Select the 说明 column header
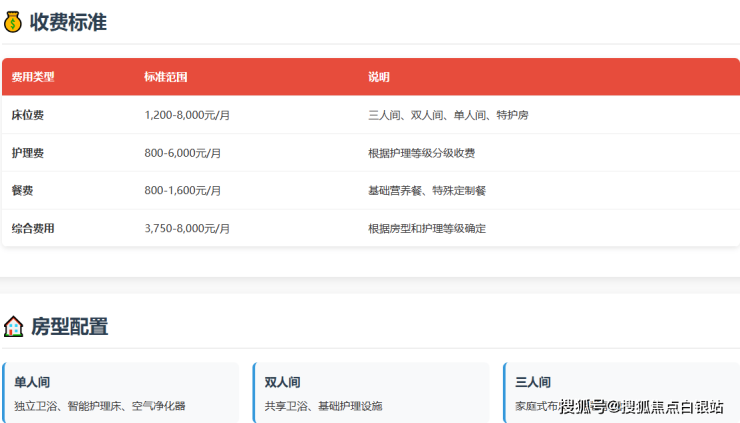The width and height of the screenshot is (740, 423). [x=379, y=77]
